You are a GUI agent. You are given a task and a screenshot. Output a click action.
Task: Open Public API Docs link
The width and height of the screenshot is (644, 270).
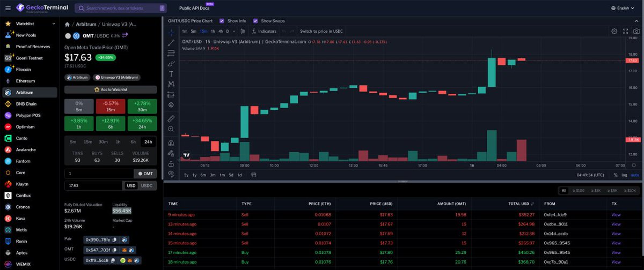point(195,8)
